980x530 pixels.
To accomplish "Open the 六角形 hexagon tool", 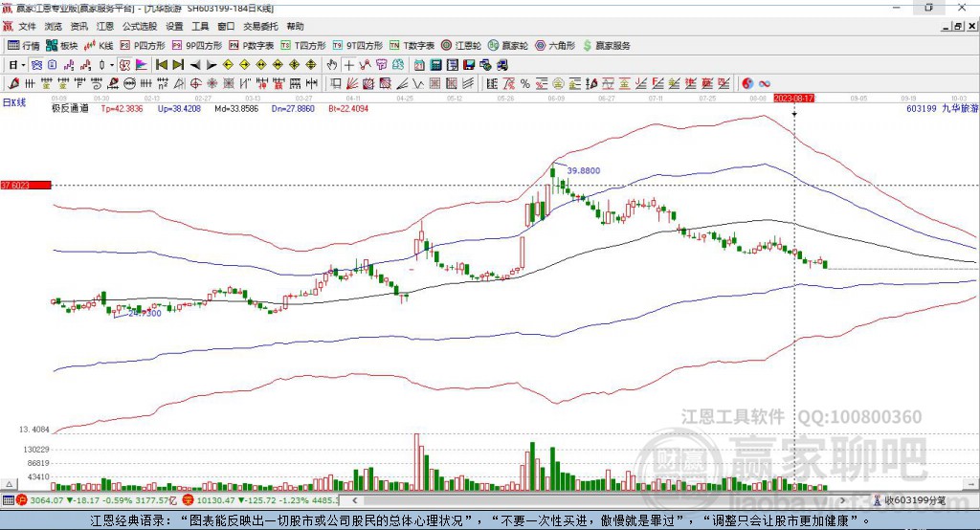I will click(555, 46).
